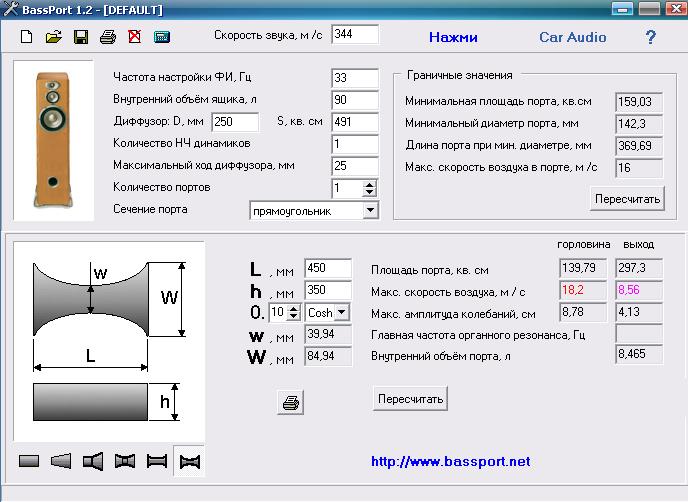This screenshot has height=502, width=688.
Task: Select the tapered cone port shape icon
Action: 61,461
